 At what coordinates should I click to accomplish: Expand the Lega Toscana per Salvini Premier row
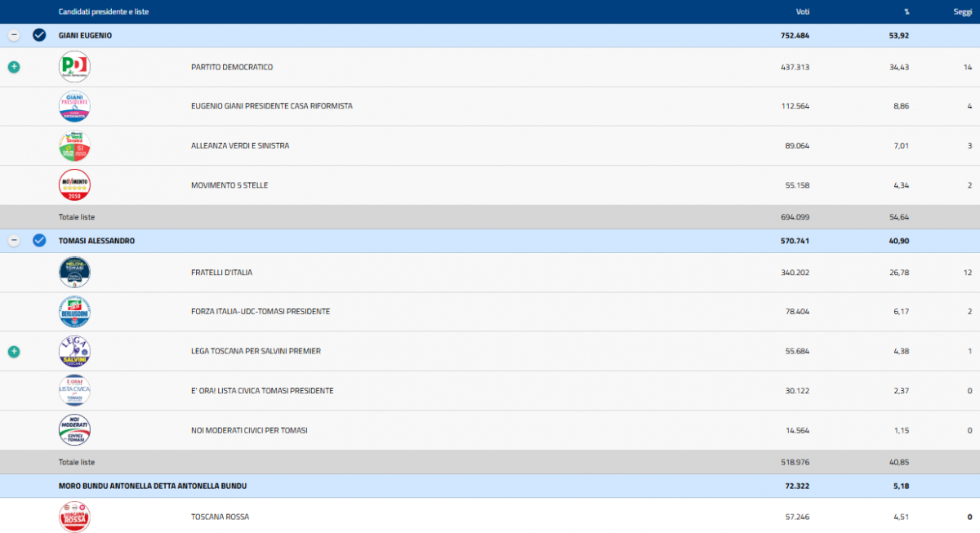coord(14,352)
